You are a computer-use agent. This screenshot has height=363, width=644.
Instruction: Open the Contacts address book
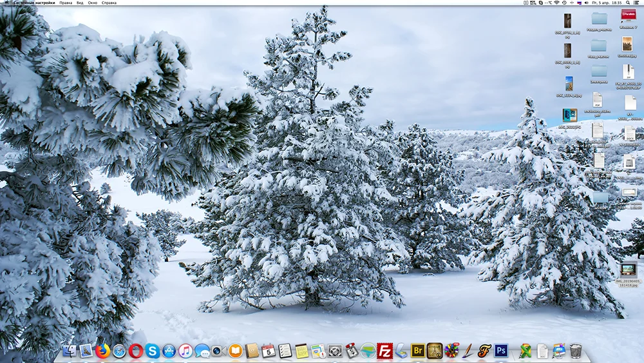point(252,351)
